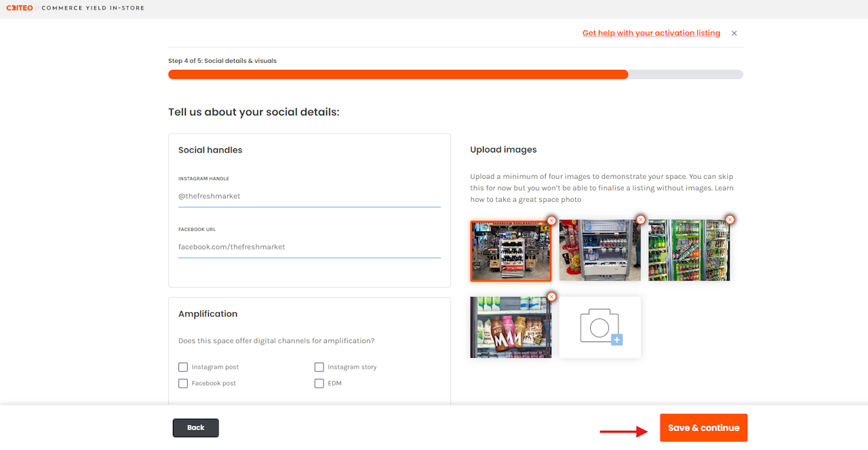
Task: Delete the third drinks cooler image
Action: (x=730, y=220)
